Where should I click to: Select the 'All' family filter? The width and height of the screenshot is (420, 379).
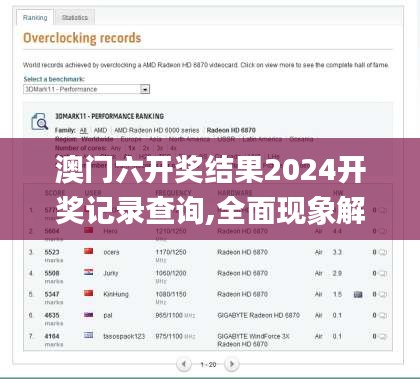(83, 130)
